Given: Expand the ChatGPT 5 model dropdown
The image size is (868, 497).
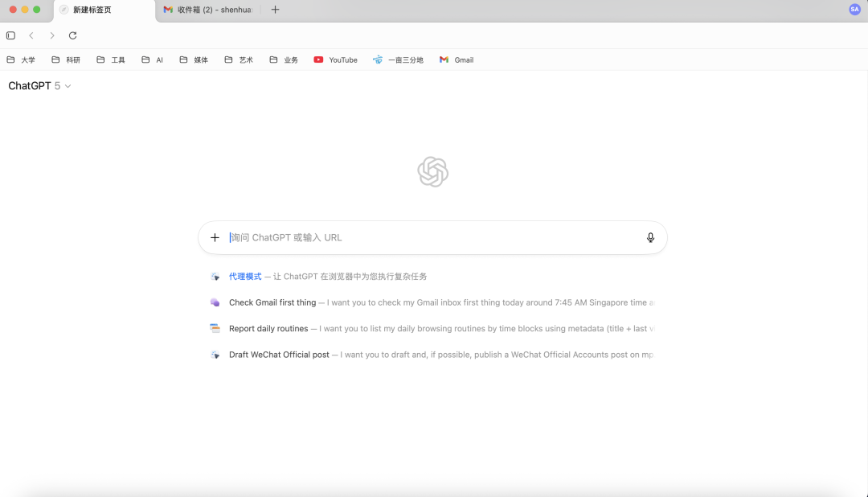Looking at the screenshot, I should pos(40,86).
